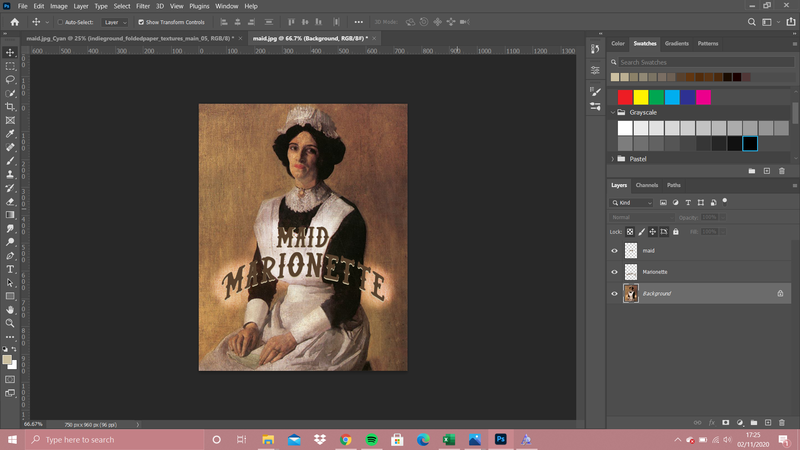Hide the Background layer
This screenshot has width=800, height=450.
click(614, 293)
